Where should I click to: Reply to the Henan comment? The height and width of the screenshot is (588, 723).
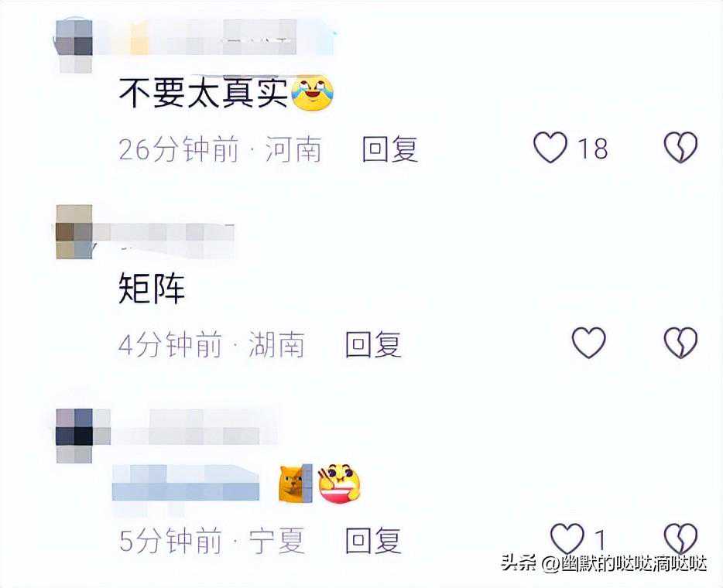pos(389,149)
